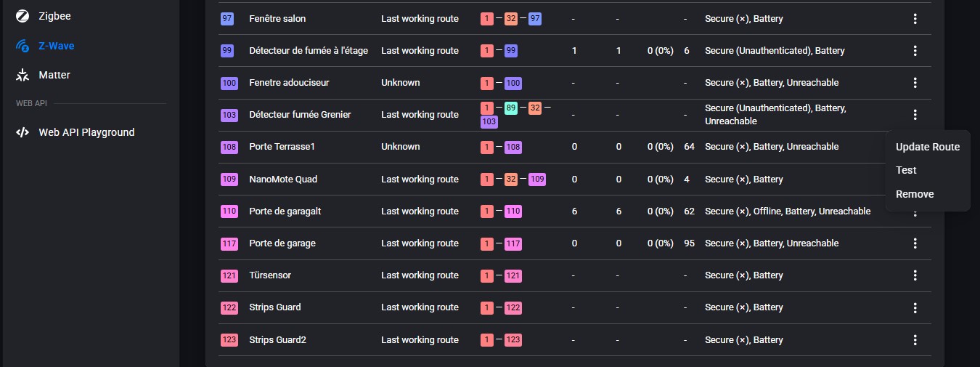Click node 89 in Détecteur fumée Grenier route
This screenshot has height=367, width=980.
click(511, 108)
